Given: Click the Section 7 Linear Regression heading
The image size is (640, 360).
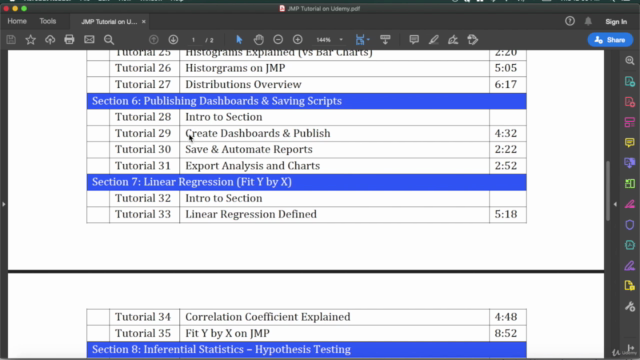Looking at the screenshot, I should (x=306, y=182).
